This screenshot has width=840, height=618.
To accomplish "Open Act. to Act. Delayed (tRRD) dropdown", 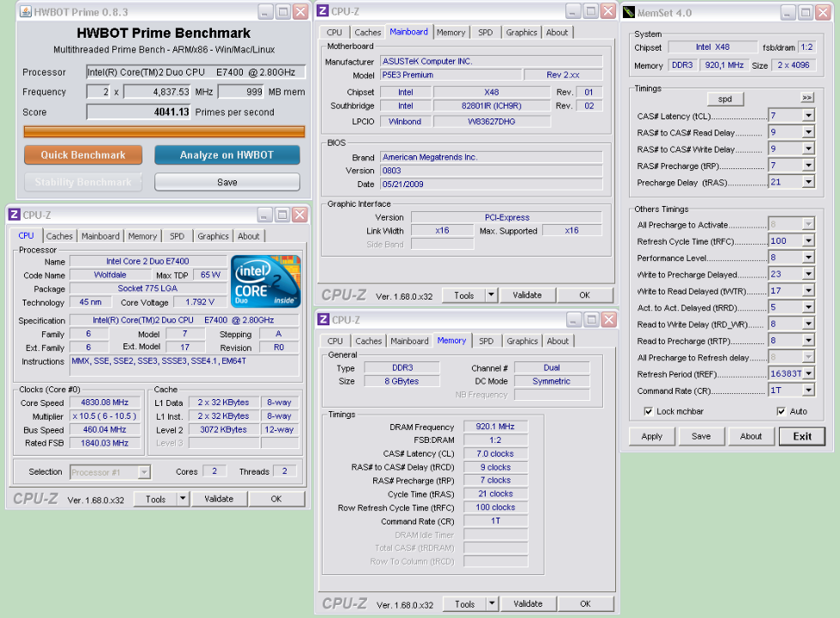I will pyautogui.click(x=808, y=307).
